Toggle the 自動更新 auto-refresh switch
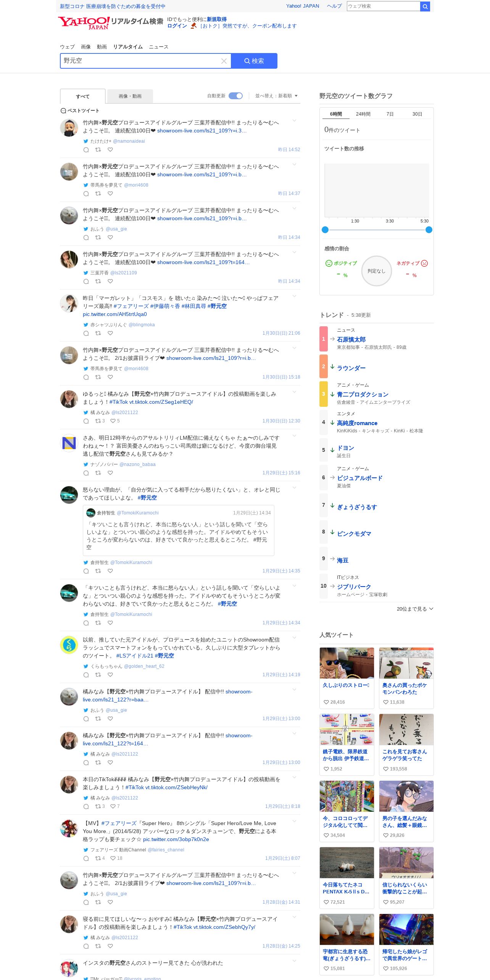This screenshot has width=490, height=980. coord(235,96)
